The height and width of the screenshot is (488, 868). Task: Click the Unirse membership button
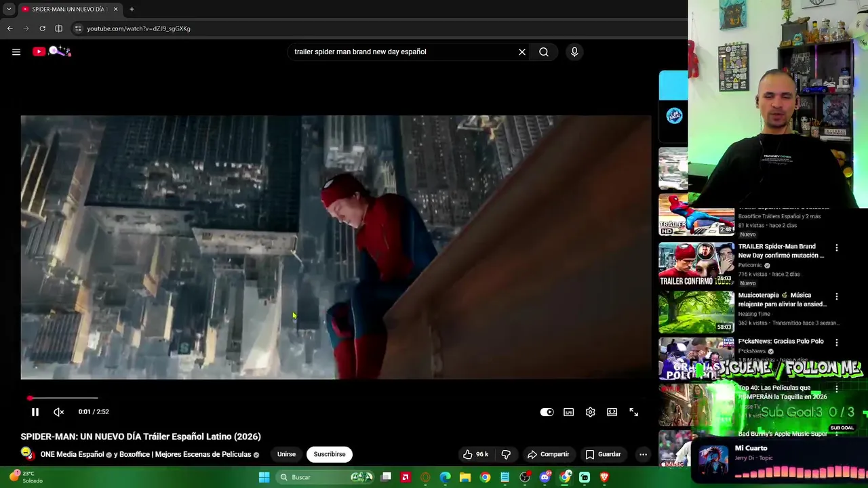[286, 454]
